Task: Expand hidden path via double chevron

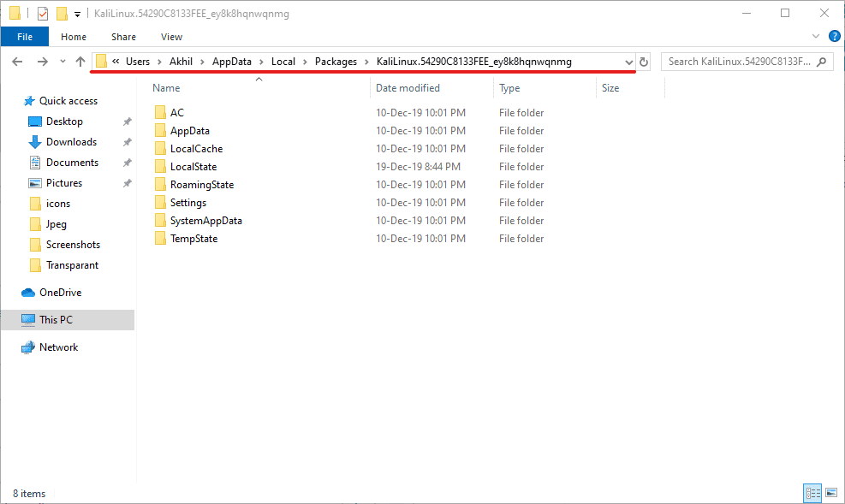Action: [x=116, y=62]
